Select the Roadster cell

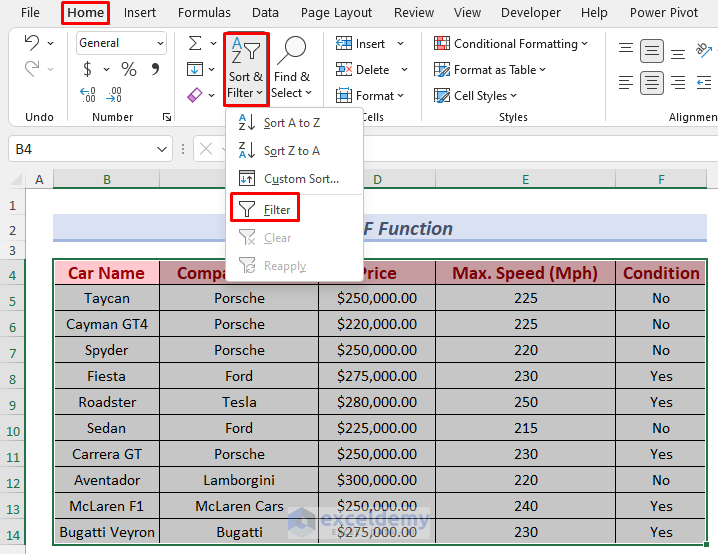coord(107,402)
